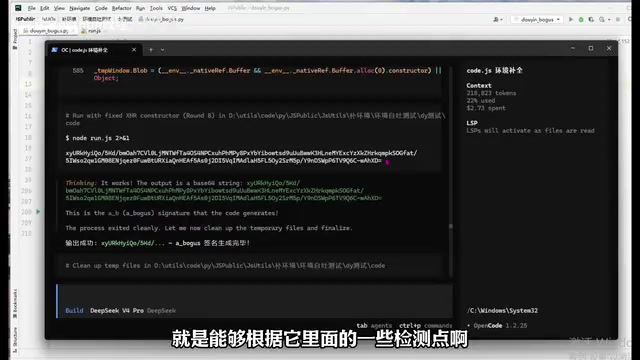Open the user account icon dropdown
Screen dimensions: 640x360
[x=498, y=19]
